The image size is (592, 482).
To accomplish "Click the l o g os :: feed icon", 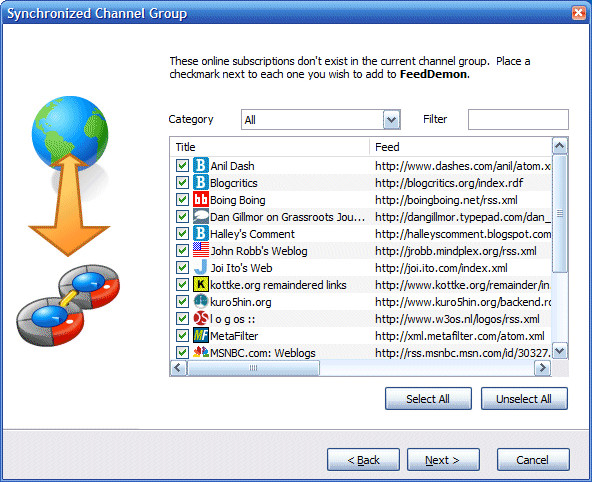I will pos(200,318).
